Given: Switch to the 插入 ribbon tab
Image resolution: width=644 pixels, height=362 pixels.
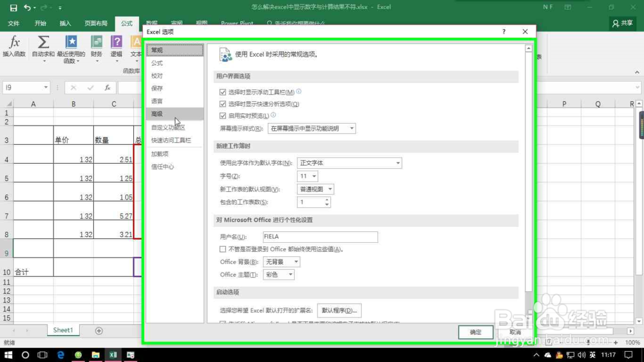Looking at the screenshot, I should tap(65, 23).
